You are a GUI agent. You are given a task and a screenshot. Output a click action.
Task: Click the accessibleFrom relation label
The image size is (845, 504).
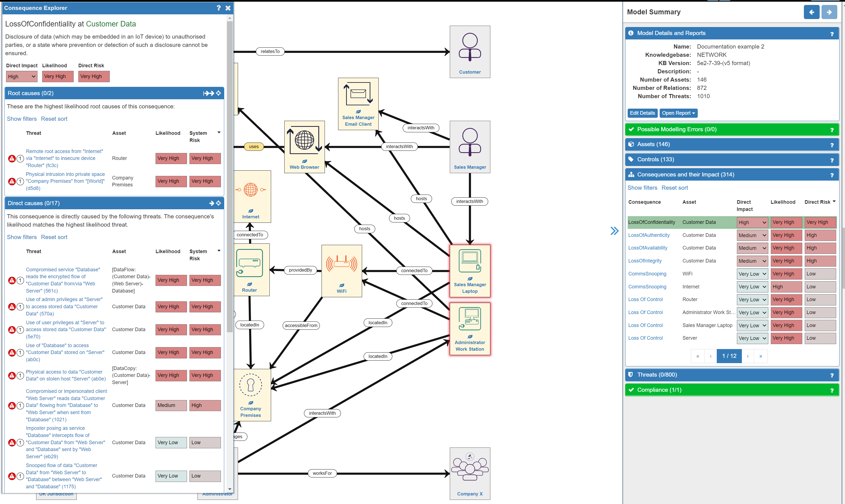click(301, 325)
